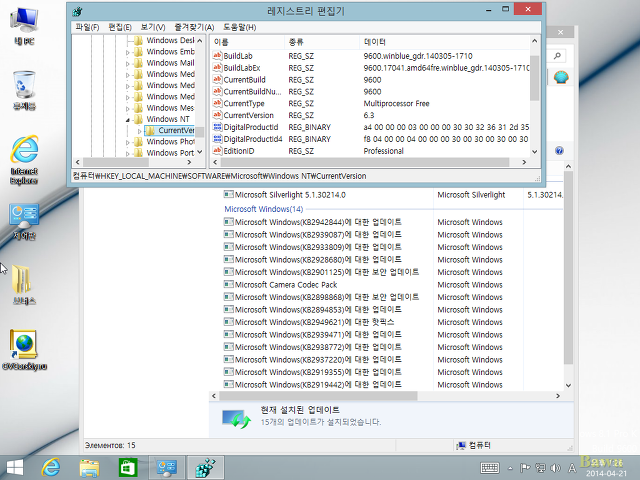
Task: Open the 편집(E) menu
Action: pyautogui.click(x=120, y=27)
